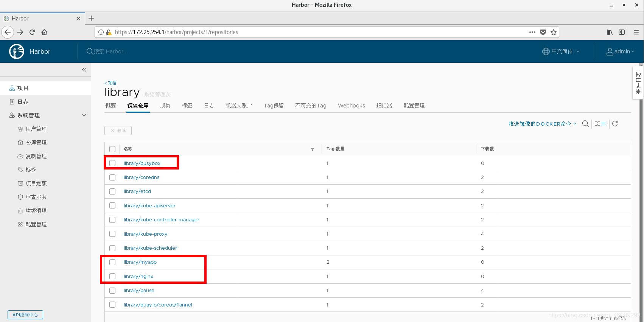Show site information icon in URL bar
The image size is (644, 322).
pos(101,32)
